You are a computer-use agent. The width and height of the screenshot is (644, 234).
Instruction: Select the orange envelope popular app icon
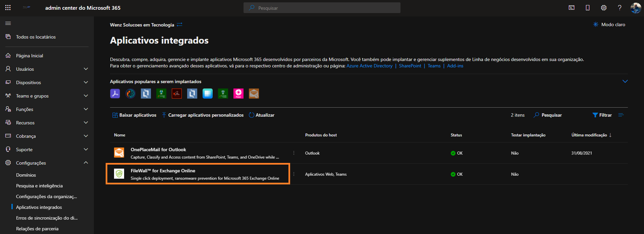254,94
